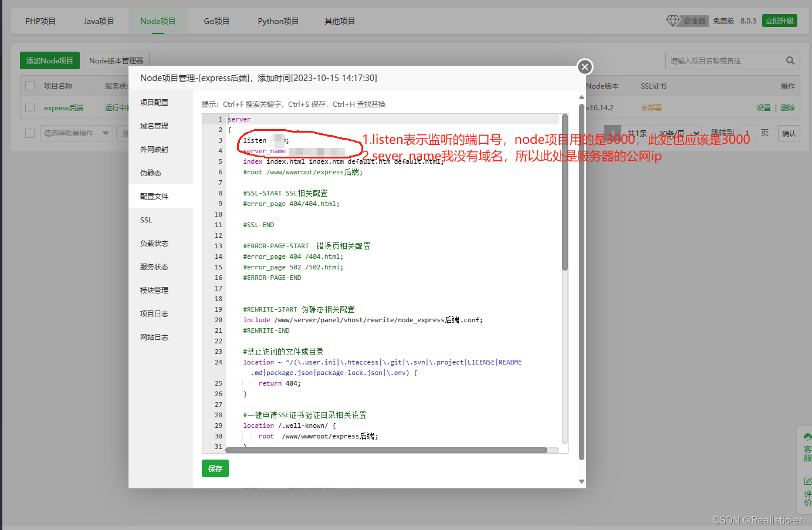Click 设置 link for express后端
This screenshot has height=530, width=812.
[763, 108]
